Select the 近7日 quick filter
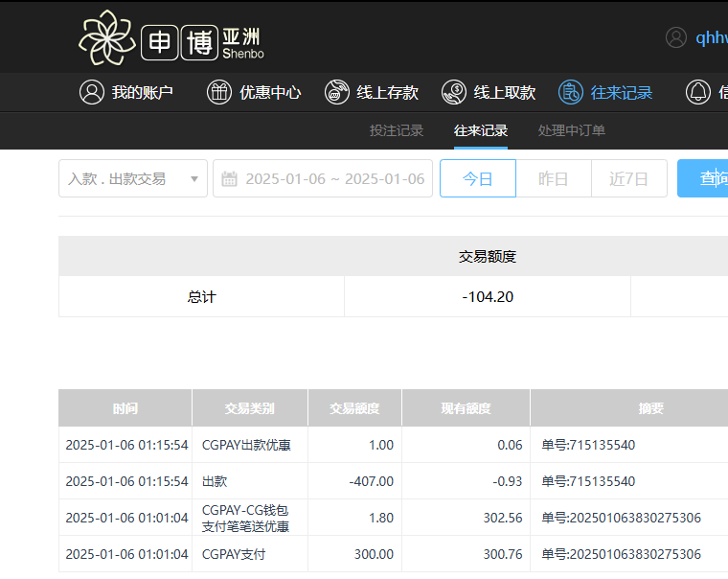728x579 pixels. [628, 178]
